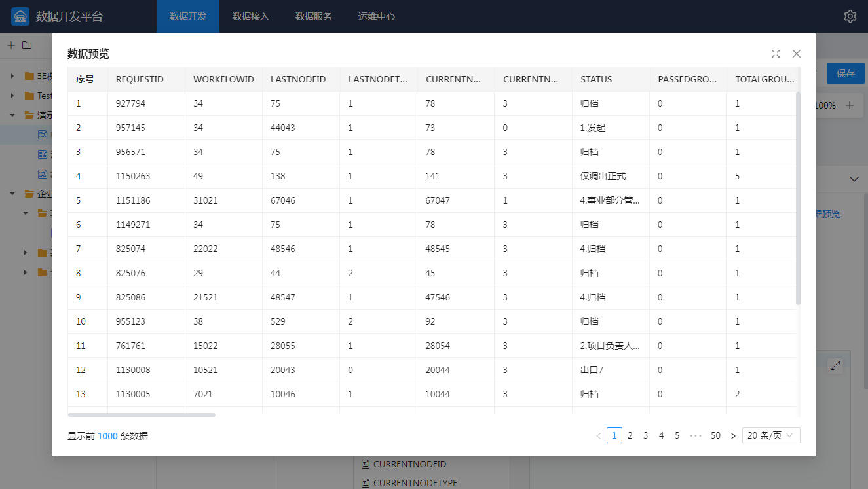Click the new folder icon in sidebar

(x=27, y=45)
